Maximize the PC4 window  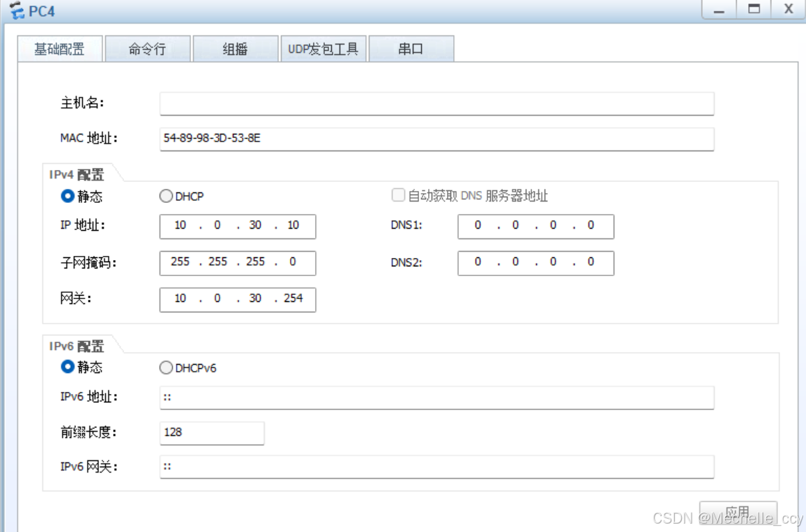[x=754, y=9]
